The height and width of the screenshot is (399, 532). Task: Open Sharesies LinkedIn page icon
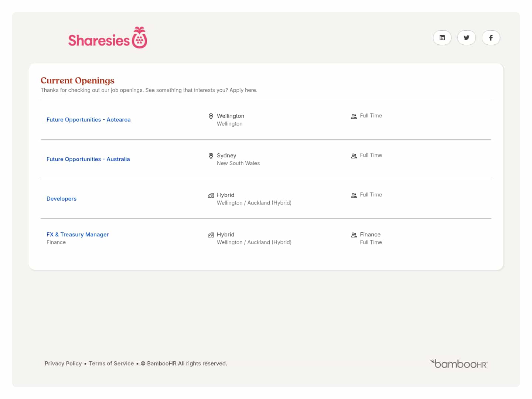442,38
